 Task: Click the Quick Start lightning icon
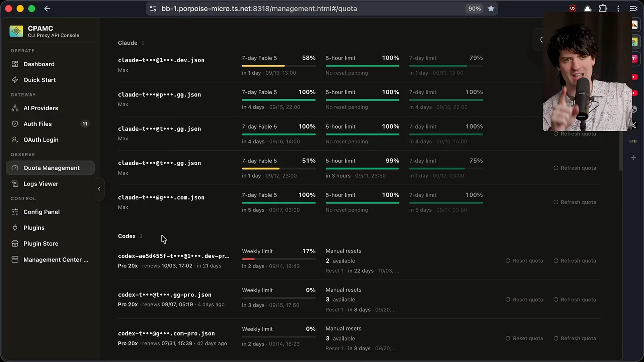15,80
